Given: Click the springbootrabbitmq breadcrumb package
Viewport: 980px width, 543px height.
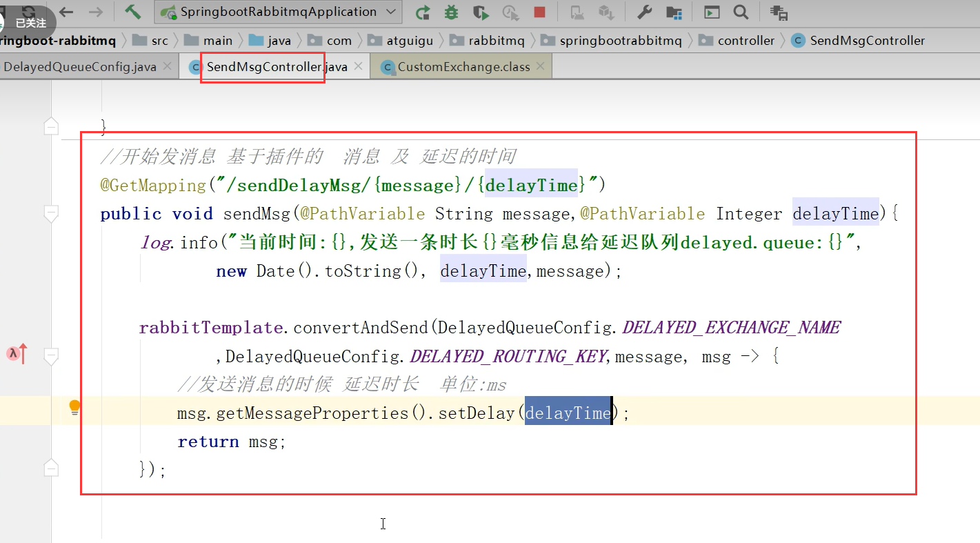Looking at the screenshot, I should pyautogui.click(x=612, y=40).
